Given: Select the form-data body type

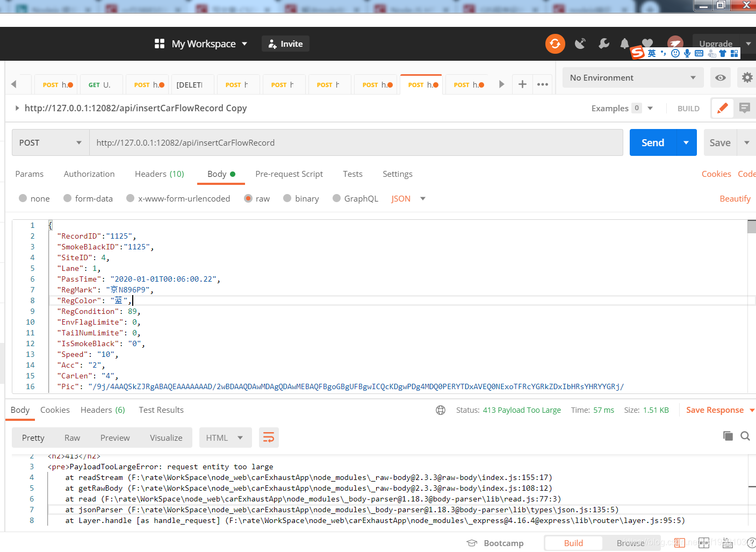Looking at the screenshot, I should [x=88, y=198].
